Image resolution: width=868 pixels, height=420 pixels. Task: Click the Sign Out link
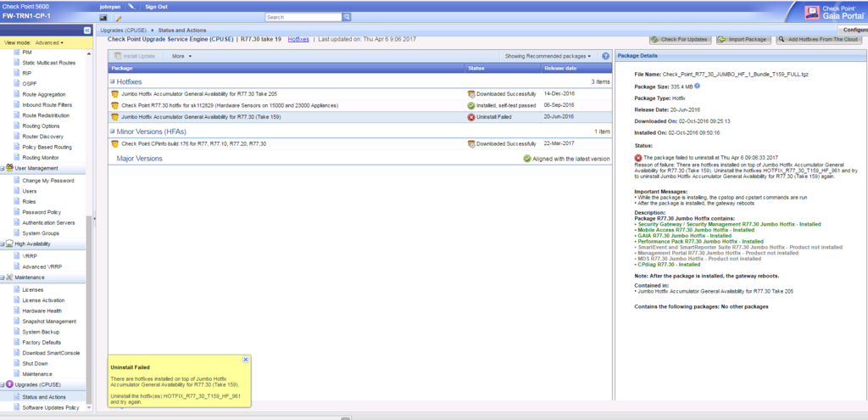click(x=156, y=7)
